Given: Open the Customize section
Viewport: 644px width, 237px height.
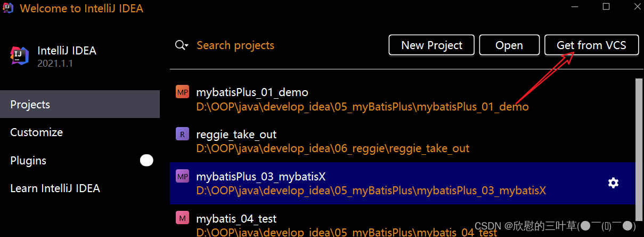Looking at the screenshot, I should pos(80,132).
